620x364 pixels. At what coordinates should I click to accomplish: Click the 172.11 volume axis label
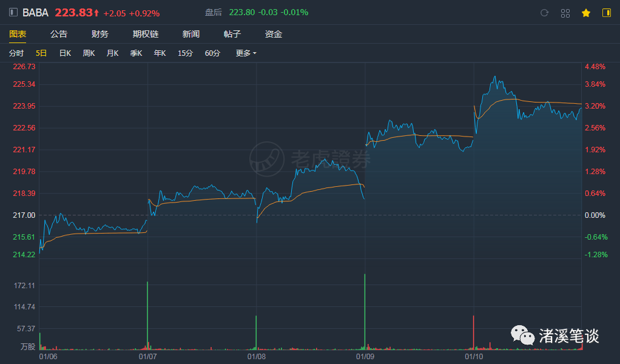[24, 285]
